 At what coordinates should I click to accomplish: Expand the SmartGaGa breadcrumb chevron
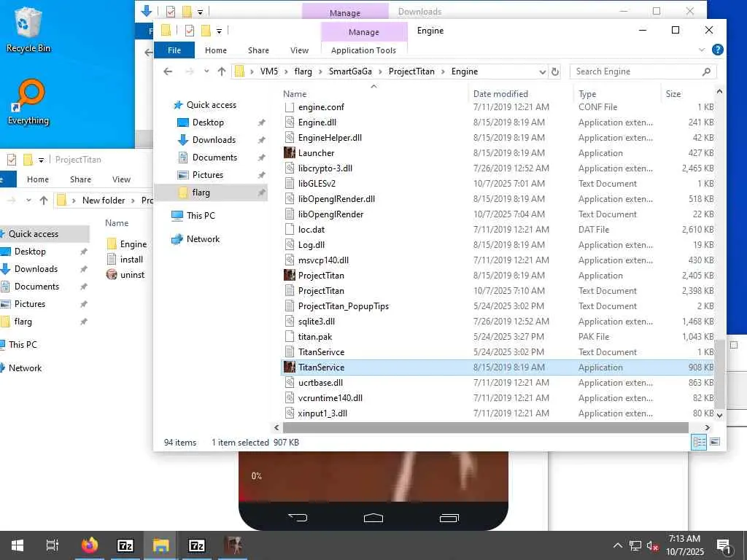click(380, 71)
